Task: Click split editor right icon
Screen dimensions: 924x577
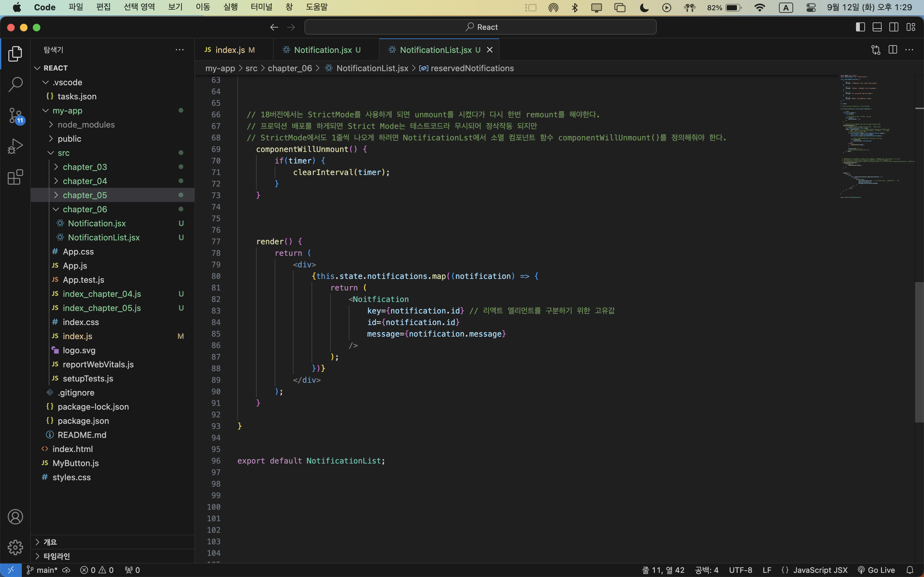Action: pos(893,50)
